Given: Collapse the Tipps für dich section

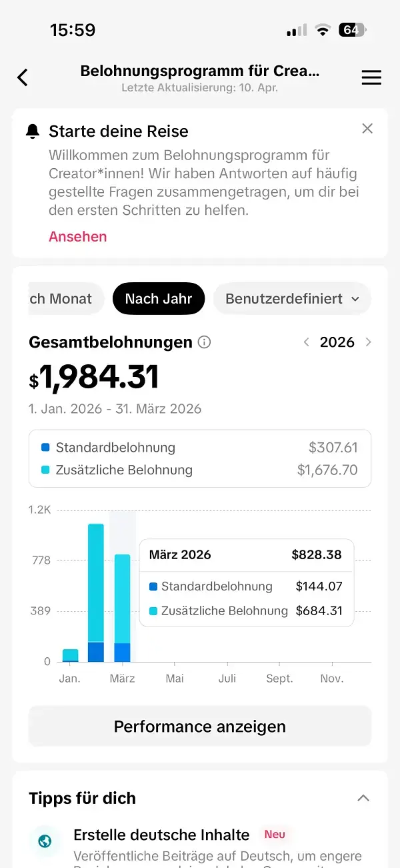Looking at the screenshot, I should [x=363, y=798].
